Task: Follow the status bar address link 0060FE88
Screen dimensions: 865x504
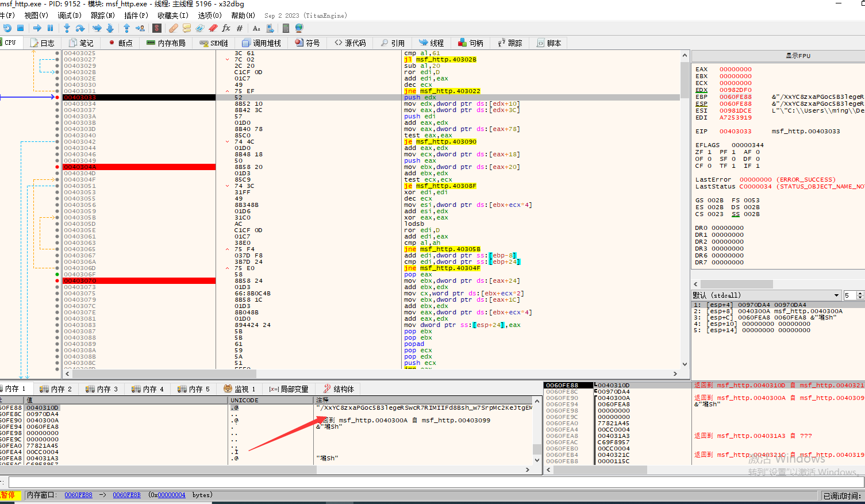Action: coord(78,495)
